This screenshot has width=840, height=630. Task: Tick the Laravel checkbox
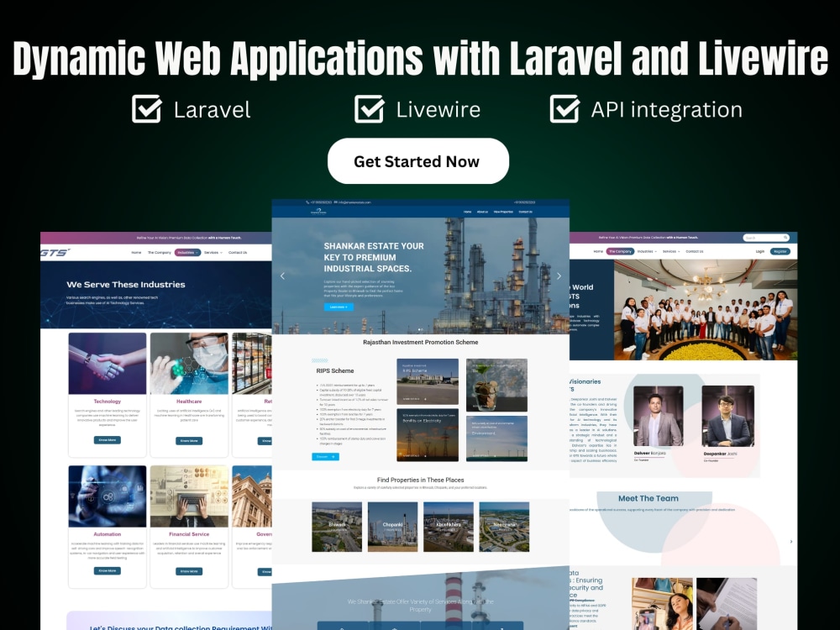pos(146,108)
